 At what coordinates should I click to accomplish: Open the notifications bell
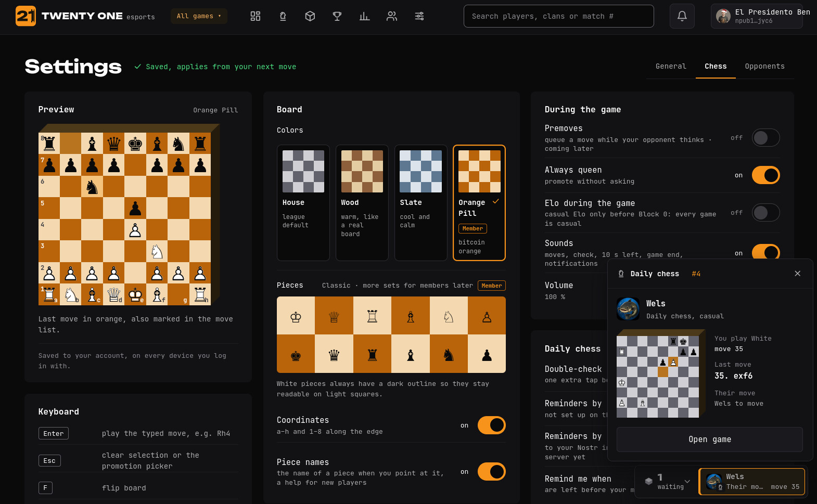(x=682, y=16)
